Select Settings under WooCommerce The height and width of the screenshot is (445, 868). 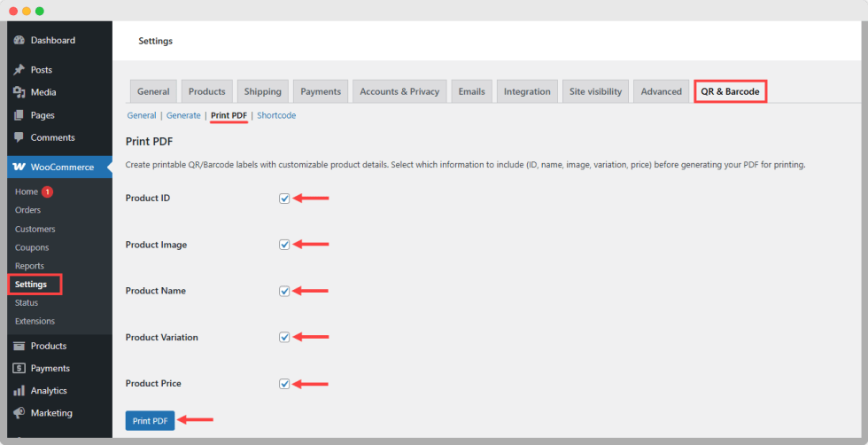click(31, 285)
